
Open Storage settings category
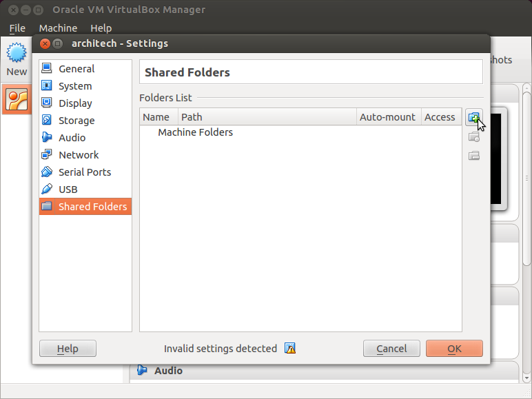tap(85, 121)
